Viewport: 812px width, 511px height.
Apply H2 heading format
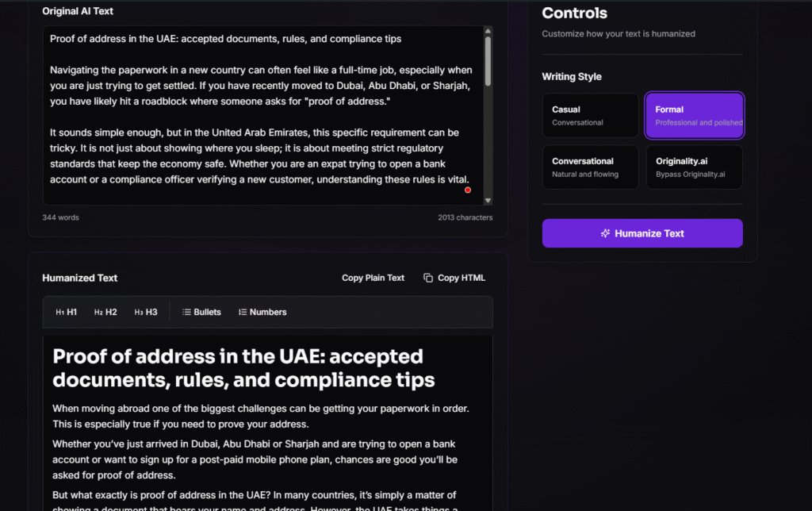pos(105,313)
